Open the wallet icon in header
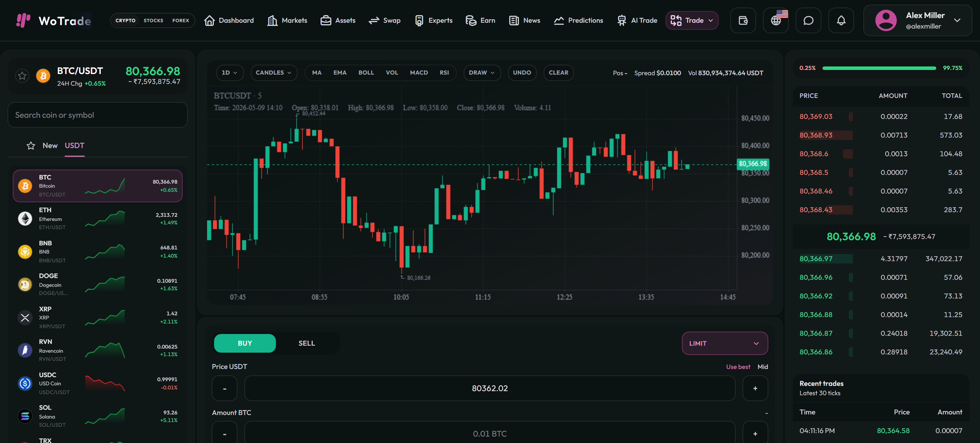This screenshot has width=980, height=443. [743, 20]
